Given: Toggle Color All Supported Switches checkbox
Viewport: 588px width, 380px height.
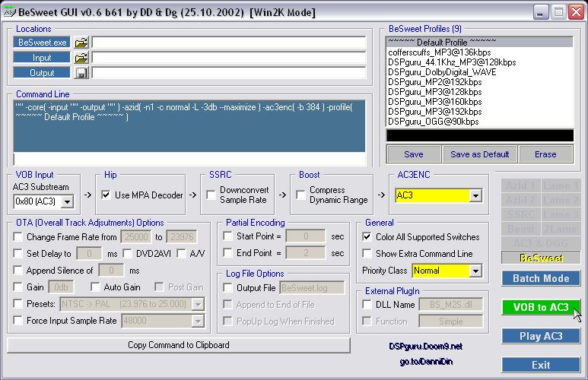Looking at the screenshot, I should coord(367,237).
